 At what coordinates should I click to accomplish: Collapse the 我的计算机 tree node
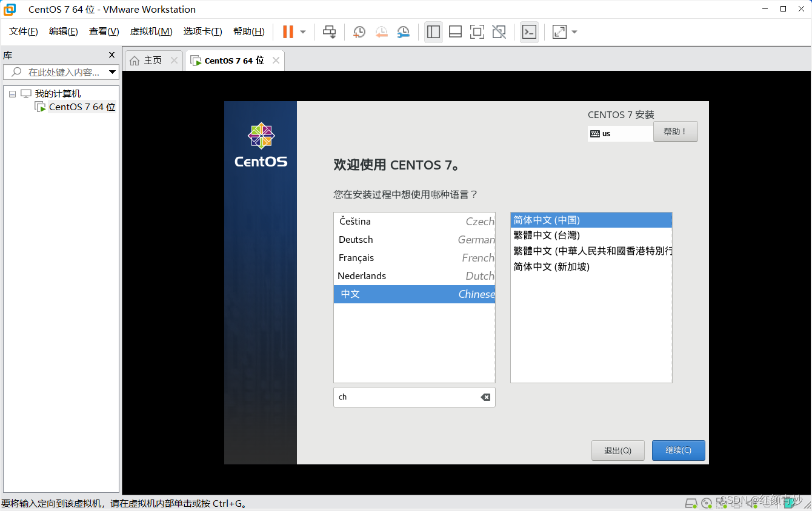click(x=12, y=94)
